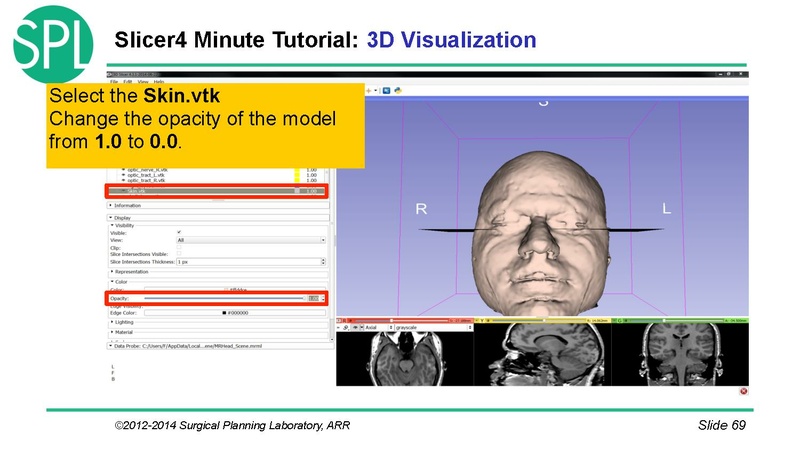Open the crosshair options dropdown arrow
800x450 pixels.
pyautogui.click(x=376, y=90)
